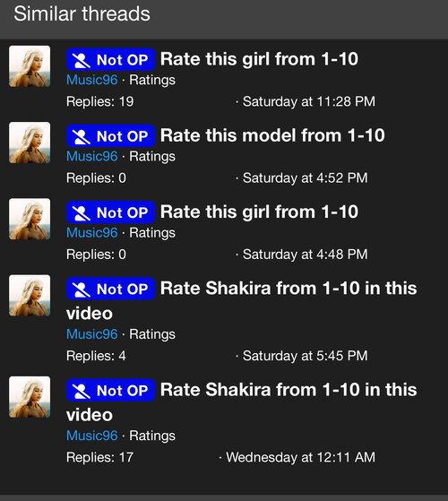Click 'Wednesday at 12:11 AM' timestamp

click(300, 457)
